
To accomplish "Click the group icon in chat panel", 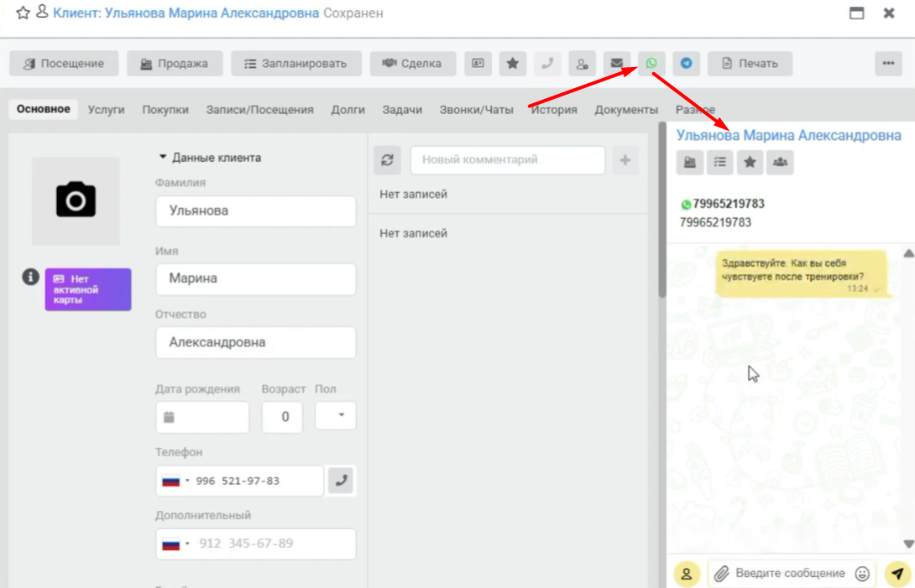I will (x=780, y=162).
